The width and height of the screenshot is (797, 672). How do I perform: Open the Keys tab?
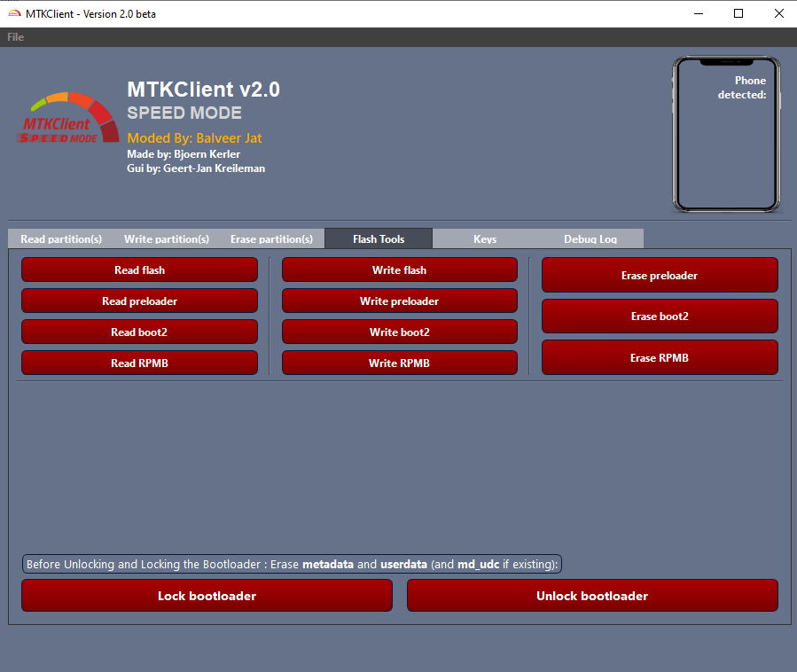(x=485, y=238)
